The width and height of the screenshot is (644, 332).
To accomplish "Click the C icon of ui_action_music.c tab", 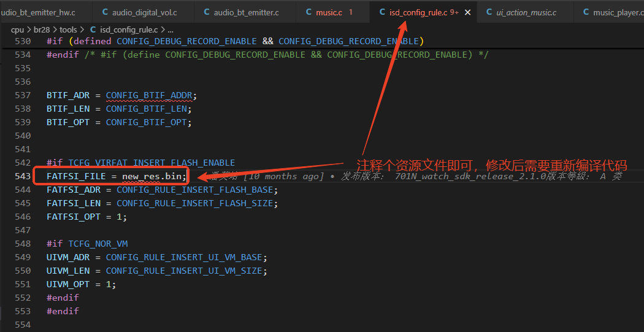I will click(x=489, y=12).
